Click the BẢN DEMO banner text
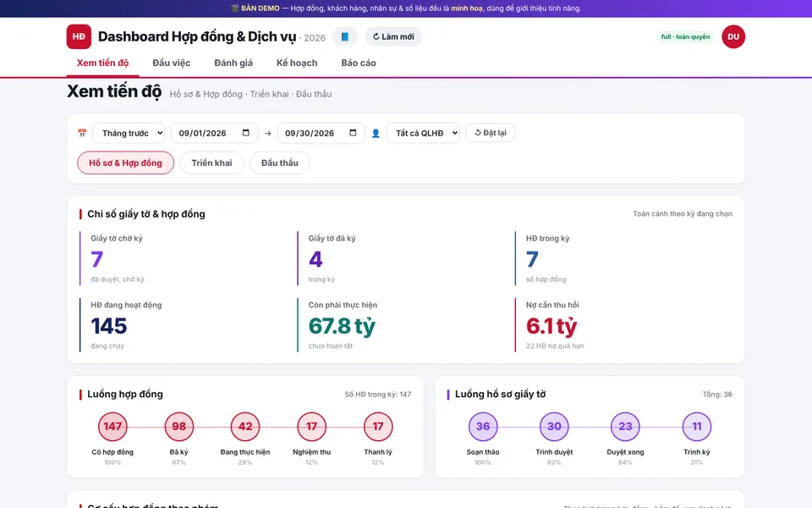The image size is (812, 508). [260, 8]
